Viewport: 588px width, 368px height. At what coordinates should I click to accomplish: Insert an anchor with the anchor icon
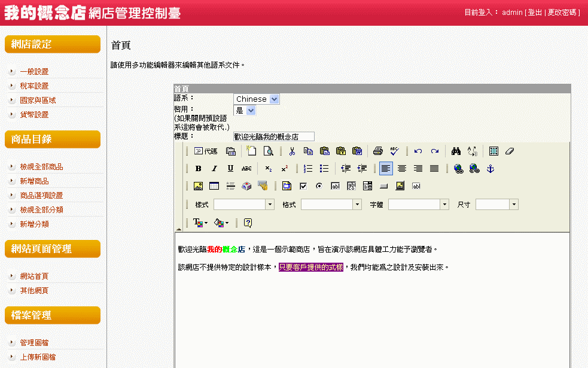490,169
